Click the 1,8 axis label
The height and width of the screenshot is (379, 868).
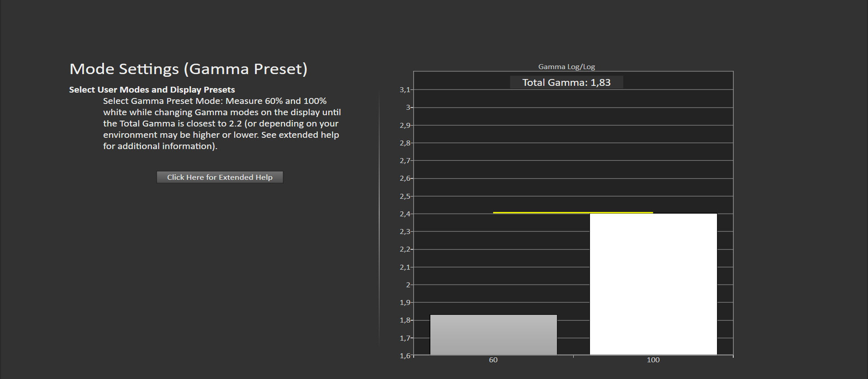[x=405, y=320]
